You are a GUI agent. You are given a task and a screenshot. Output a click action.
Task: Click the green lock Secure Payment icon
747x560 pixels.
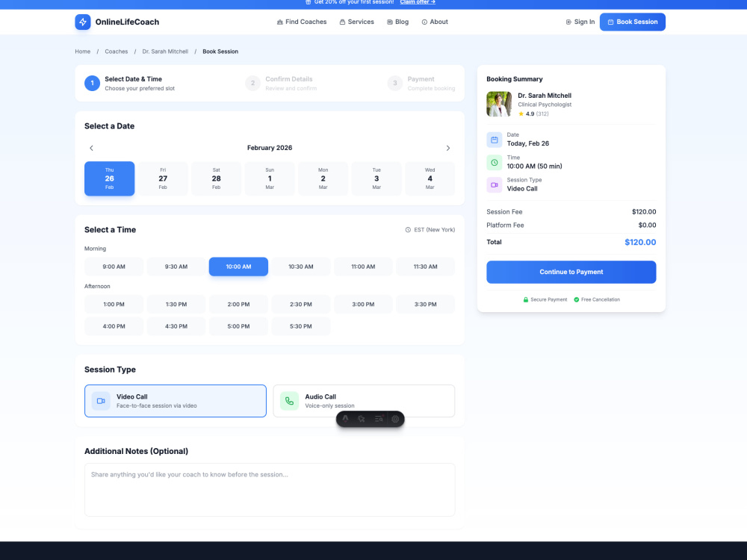coord(526,300)
